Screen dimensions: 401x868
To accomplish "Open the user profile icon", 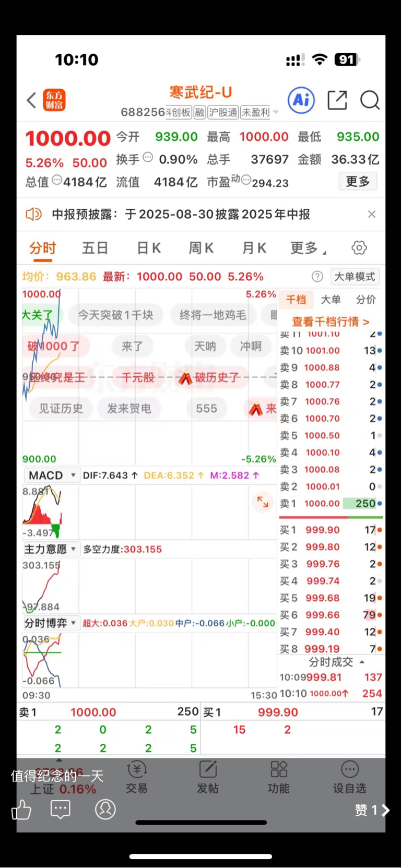I will [105, 809].
